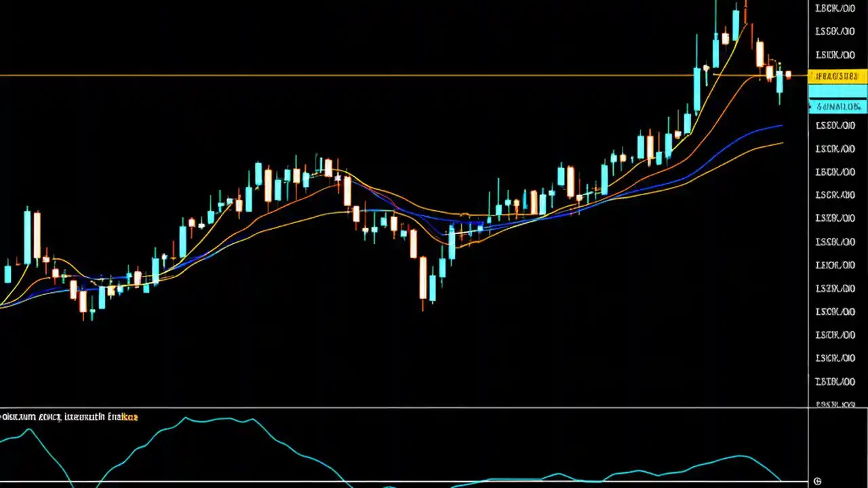The width and height of the screenshot is (868, 488).
Task: Click the topmost price level label
Action: click(x=835, y=8)
